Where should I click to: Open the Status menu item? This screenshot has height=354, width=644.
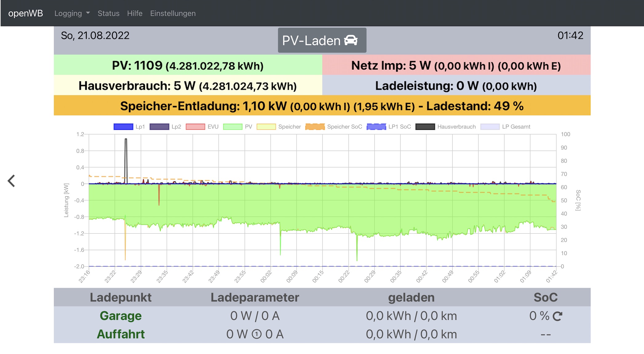[x=108, y=13]
